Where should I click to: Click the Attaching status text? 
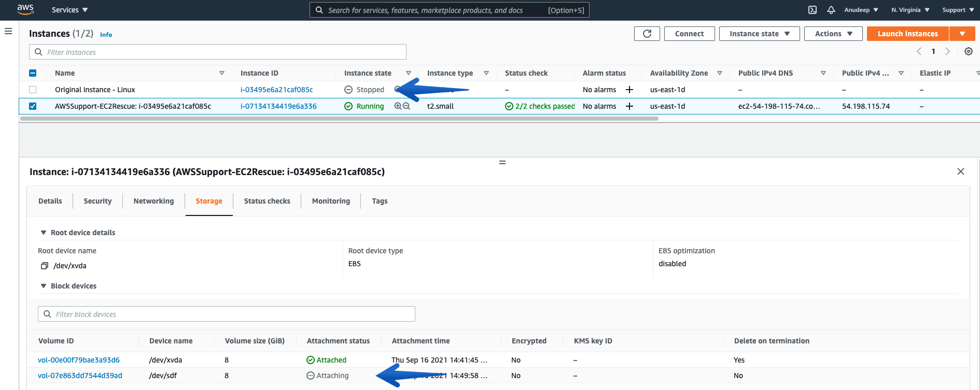[332, 375]
